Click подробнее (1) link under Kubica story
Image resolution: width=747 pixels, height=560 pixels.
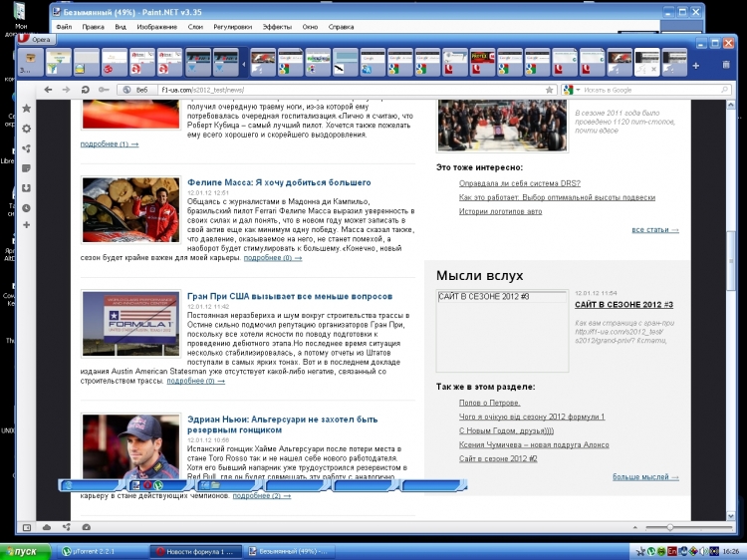point(110,143)
